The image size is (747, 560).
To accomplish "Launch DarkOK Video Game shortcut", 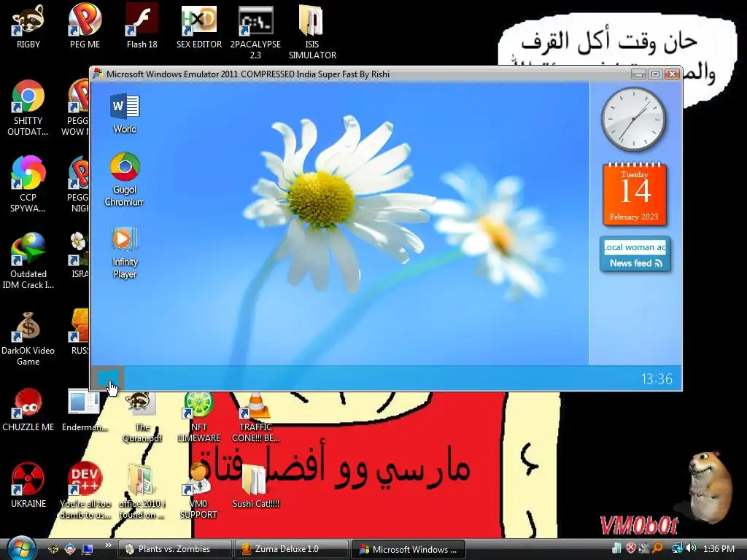I will [28, 338].
